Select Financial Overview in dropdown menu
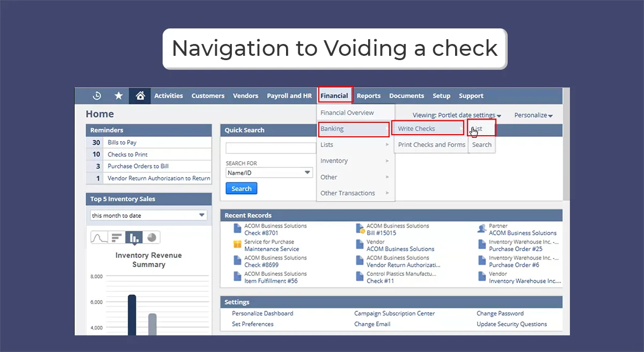Viewport: 644px width, 352px height. pos(347,113)
